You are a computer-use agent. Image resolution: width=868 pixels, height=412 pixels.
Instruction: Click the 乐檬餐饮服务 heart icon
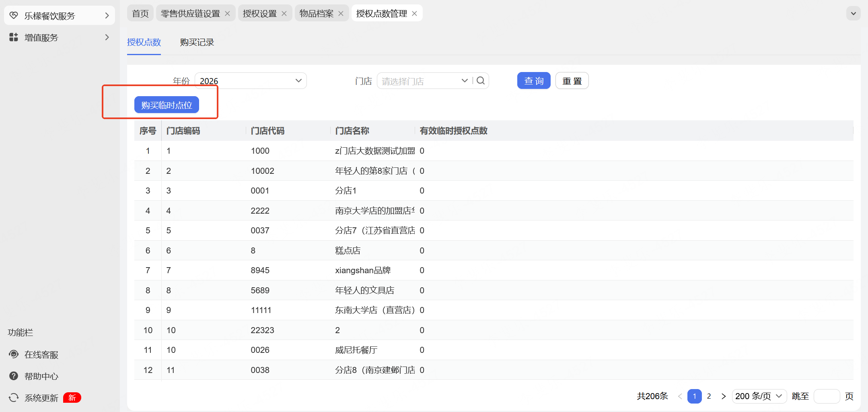[14, 16]
